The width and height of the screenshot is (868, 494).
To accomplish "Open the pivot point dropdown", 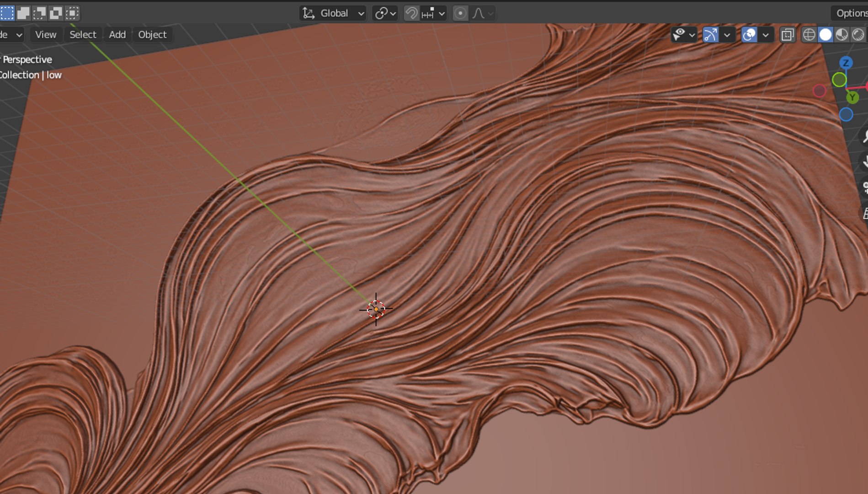I will (385, 13).
